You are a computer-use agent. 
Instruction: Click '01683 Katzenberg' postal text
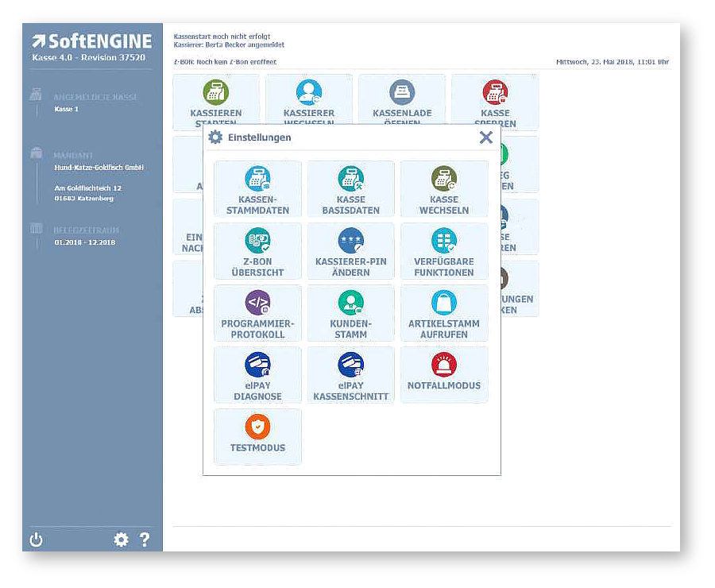tap(84, 199)
